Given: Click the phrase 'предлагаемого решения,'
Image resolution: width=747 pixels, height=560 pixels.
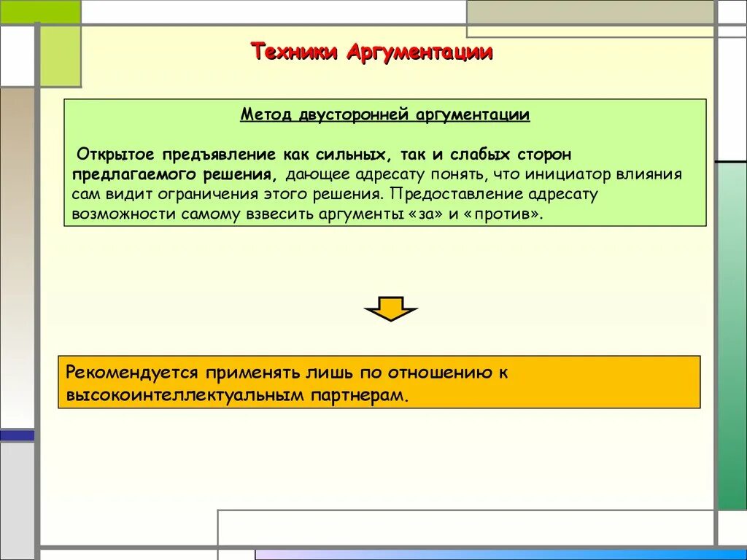Looking at the screenshot, I should point(175,174).
